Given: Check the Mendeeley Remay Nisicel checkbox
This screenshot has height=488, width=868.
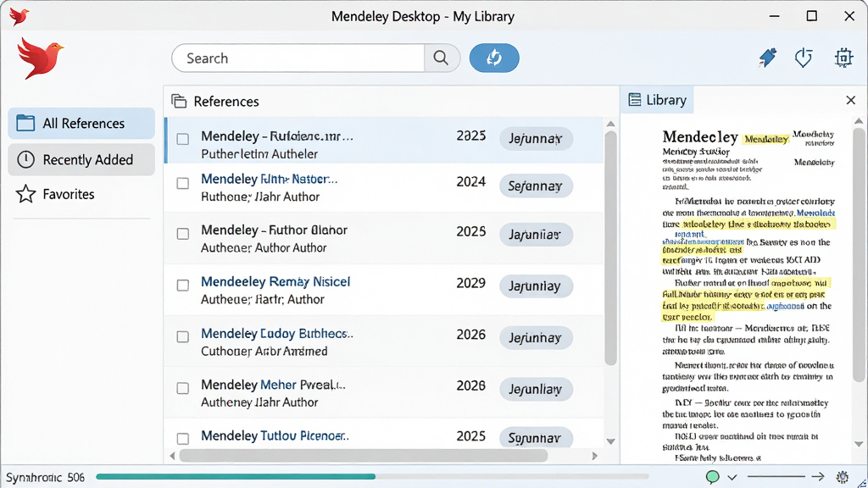Looking at the screenshot, I should (183, 286).
